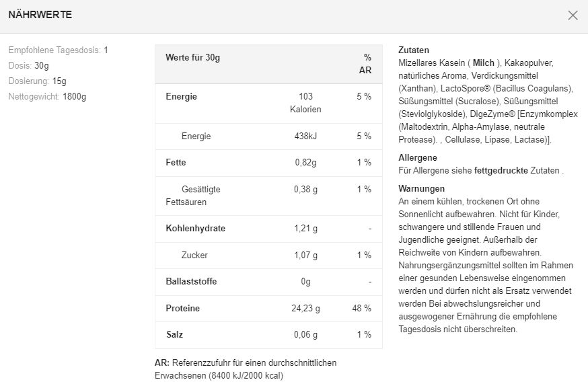Click the NÄHRWERTE heading
Viewport: 588px width, 386px height.
(x=40, y=15)
